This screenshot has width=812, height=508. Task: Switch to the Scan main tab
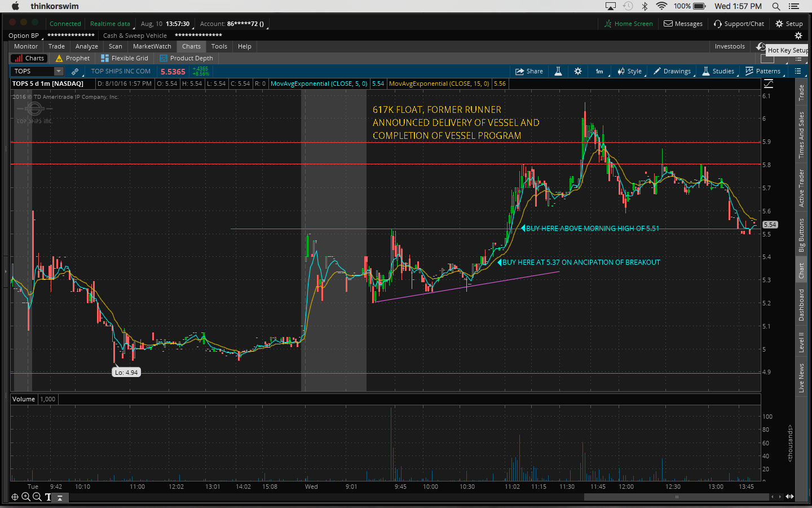pyautogui.click(x=116, y=46)
